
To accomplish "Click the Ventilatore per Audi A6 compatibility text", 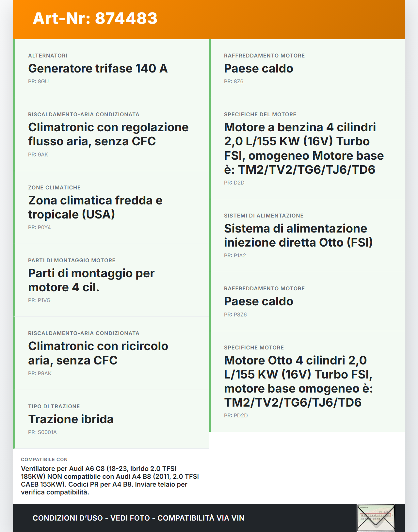I will [110, 480].
